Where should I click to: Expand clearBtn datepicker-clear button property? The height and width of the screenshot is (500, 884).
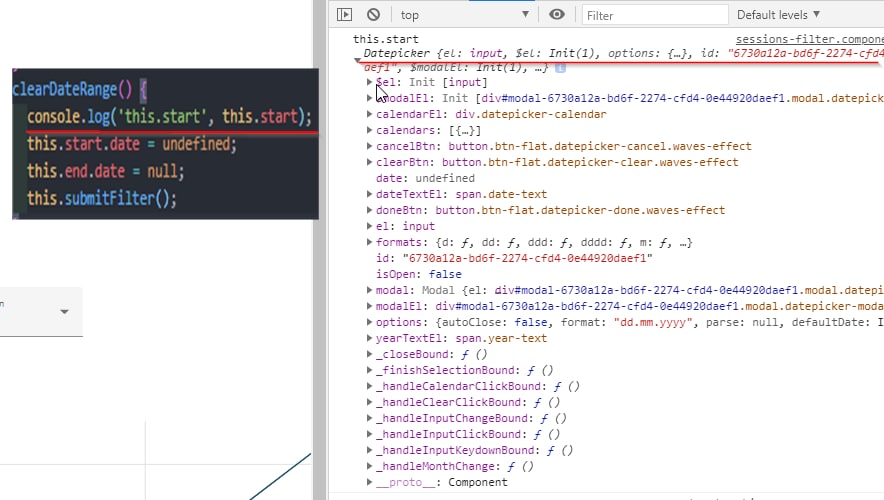click(369, 162)
